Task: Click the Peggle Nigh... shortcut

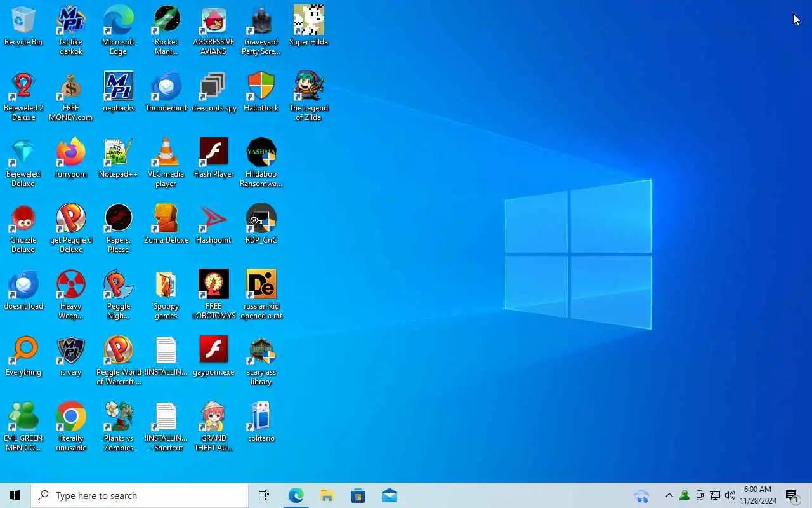Action: pyautogui.click(x=119, y=295)
